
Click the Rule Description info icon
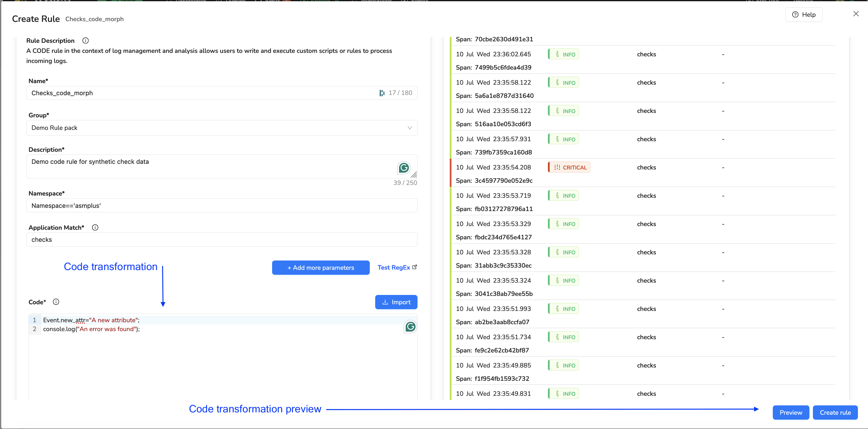86,40
